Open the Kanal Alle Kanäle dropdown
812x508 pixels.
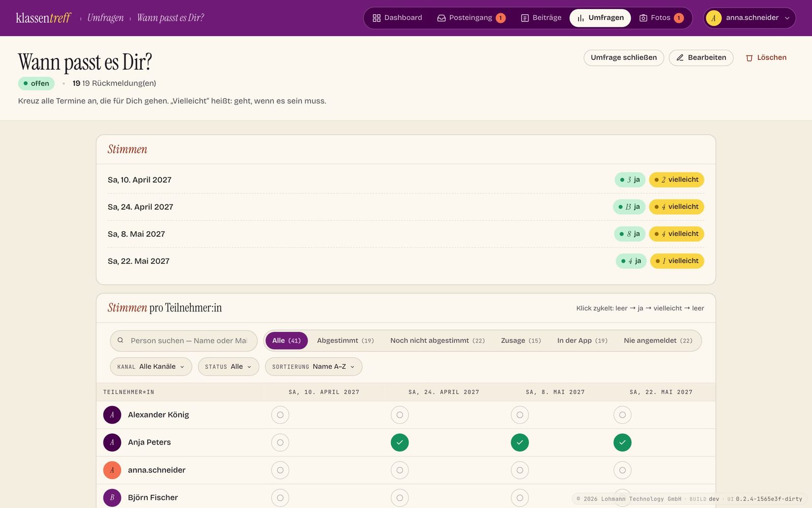pyautogui.click(x=151, y=367)
